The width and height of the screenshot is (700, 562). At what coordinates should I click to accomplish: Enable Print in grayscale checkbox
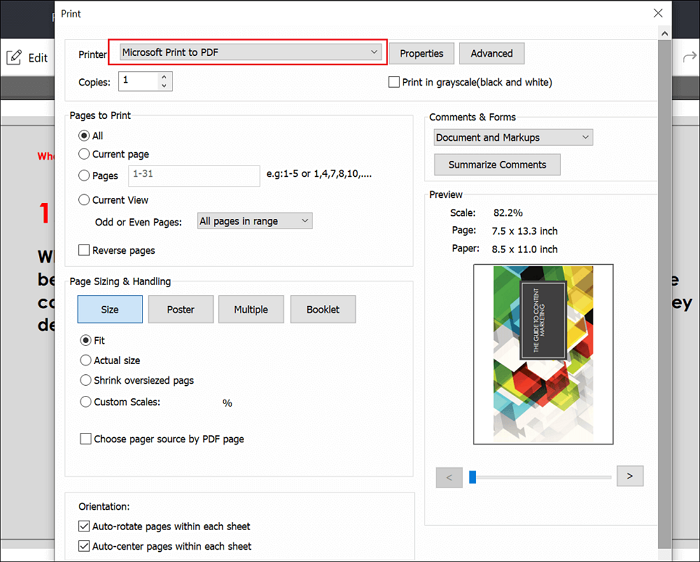coord(394,82)
